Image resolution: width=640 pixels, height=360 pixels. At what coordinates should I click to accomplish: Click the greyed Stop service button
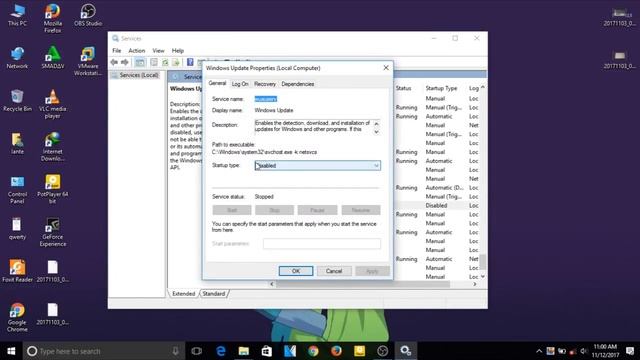pos(274,210)
